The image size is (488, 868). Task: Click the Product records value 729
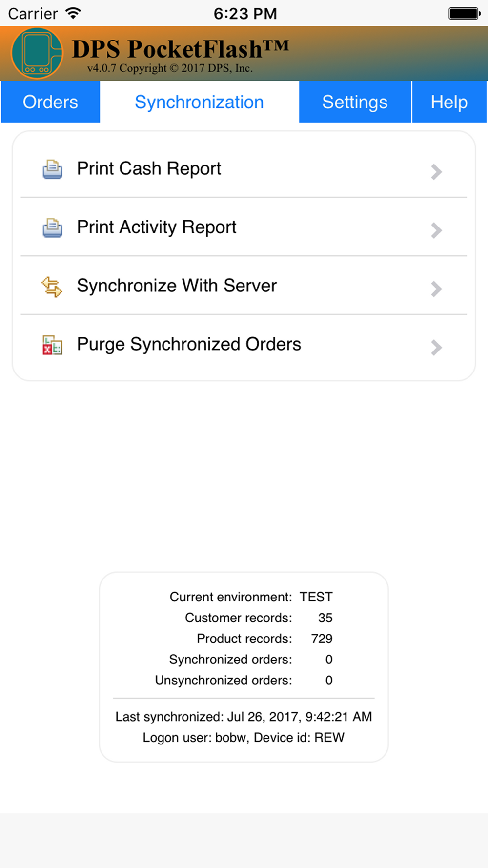(x=322, y=639)
